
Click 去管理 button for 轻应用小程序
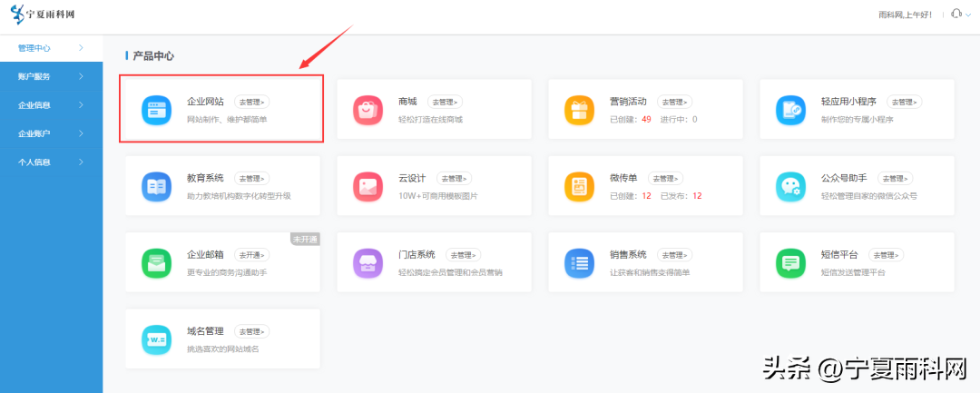[x=904, y=102]
